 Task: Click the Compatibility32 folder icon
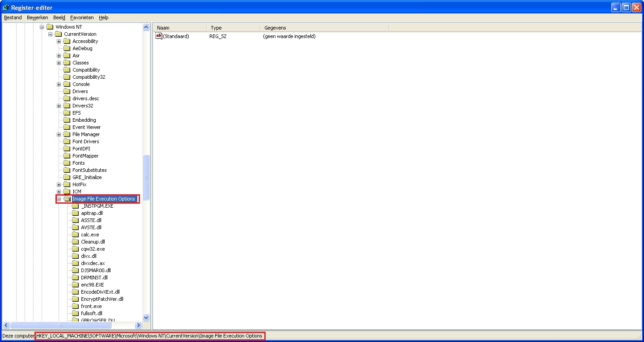pyautogui.click(x=67, y=77)
